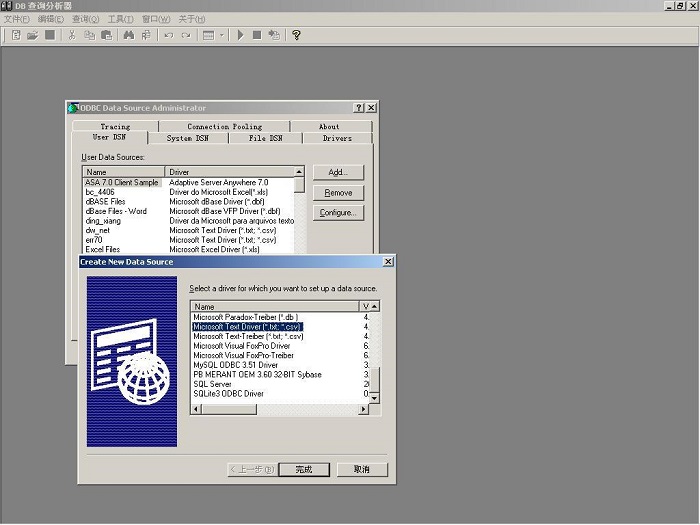Select the 'err70' data source

click(x=94, y=240)
